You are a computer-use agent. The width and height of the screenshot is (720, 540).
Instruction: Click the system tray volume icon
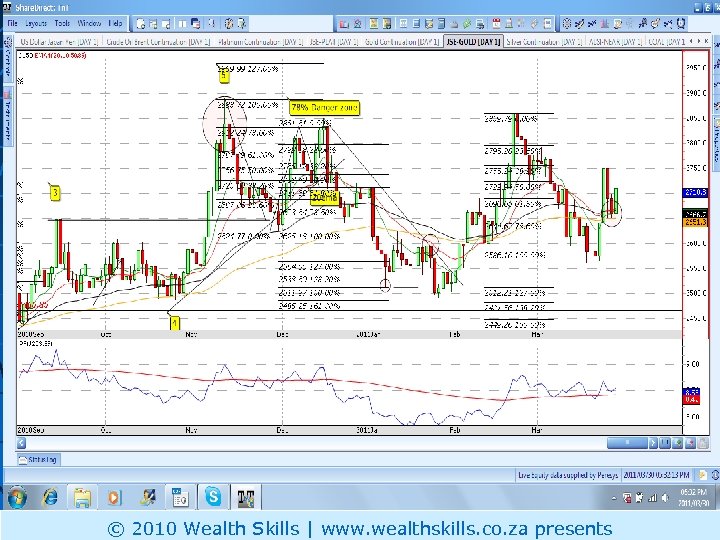665,498
